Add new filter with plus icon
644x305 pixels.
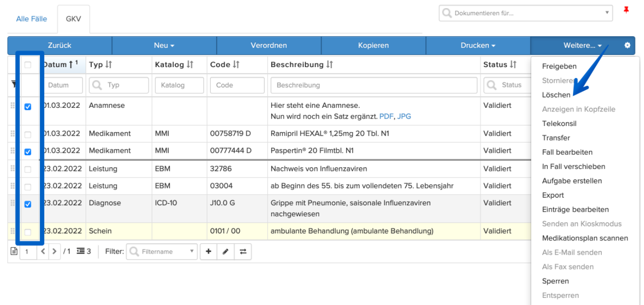(x=209, y=251)
